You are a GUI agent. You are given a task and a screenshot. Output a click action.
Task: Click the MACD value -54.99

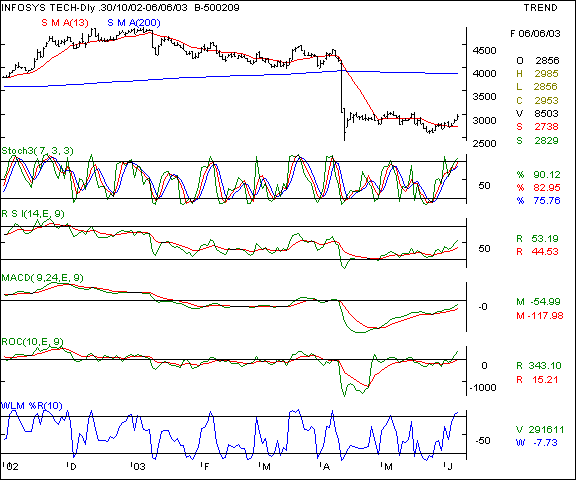[x=546, y=302]
